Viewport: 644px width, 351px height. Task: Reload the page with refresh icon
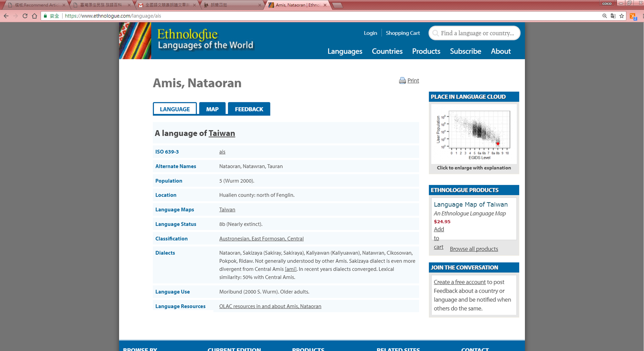(25, 16)
